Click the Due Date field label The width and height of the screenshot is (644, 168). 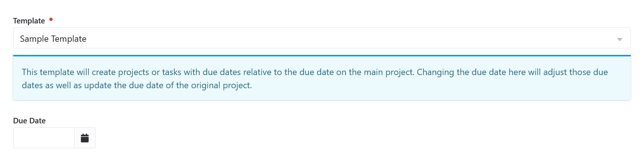coord(29,121)
